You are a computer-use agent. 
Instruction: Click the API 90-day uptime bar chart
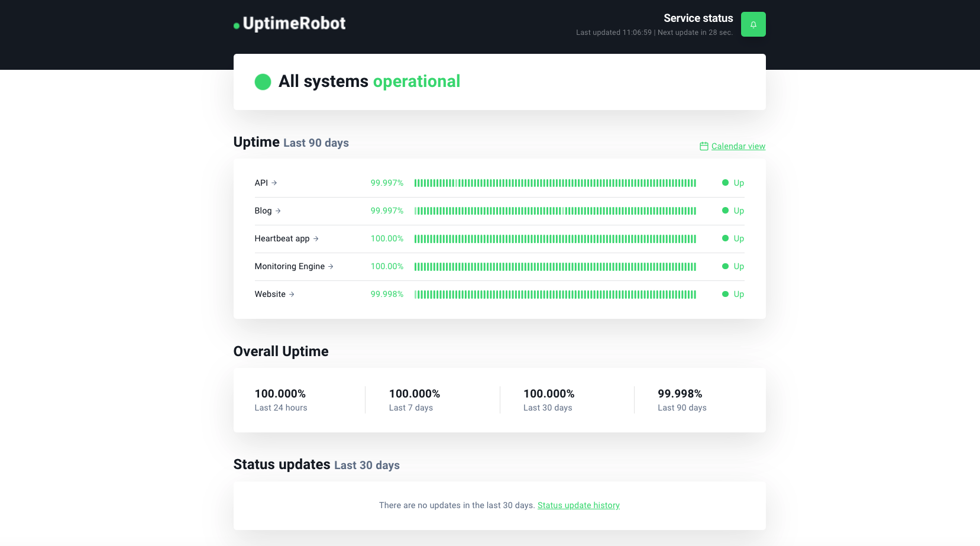[555, 183]
